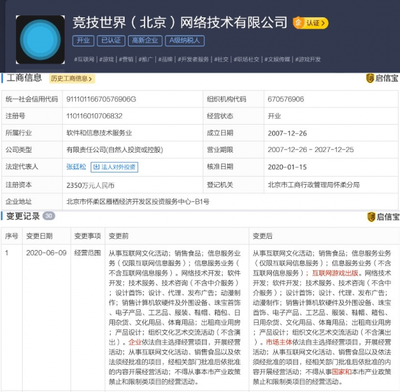Select the A级纳税人 tag
The width and height of the screenshot is (400, 392).
click(185, 41)
